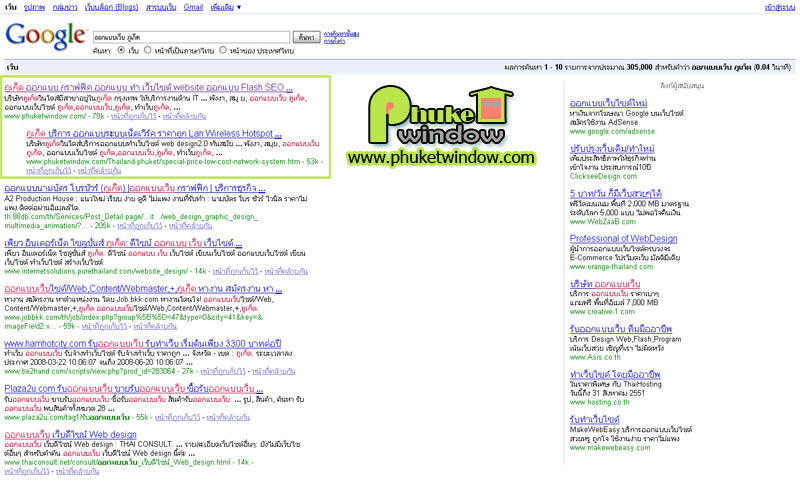Open similar pages of Lan Wireless Hotspot result

[x=99, y=171]
